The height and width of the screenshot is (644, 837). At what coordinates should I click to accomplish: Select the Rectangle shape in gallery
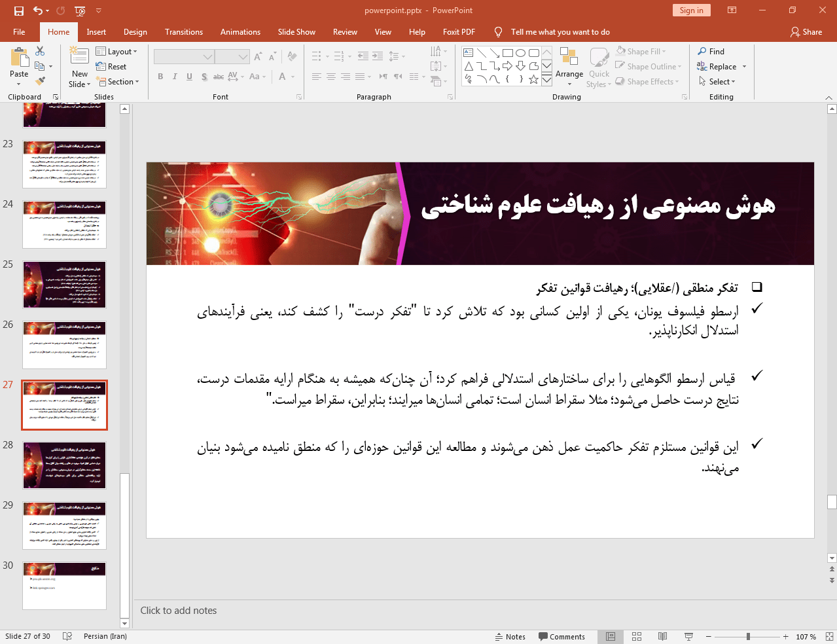(x=508, y=53)
